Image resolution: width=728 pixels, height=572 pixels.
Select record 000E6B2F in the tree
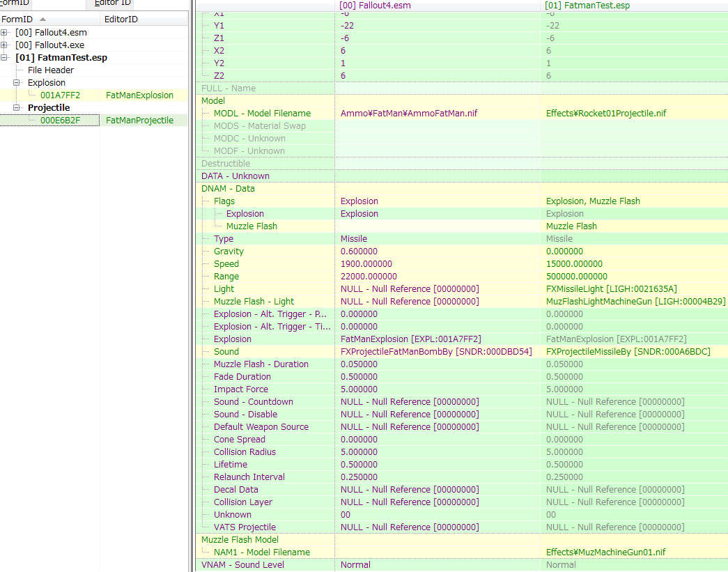point(60,121)
